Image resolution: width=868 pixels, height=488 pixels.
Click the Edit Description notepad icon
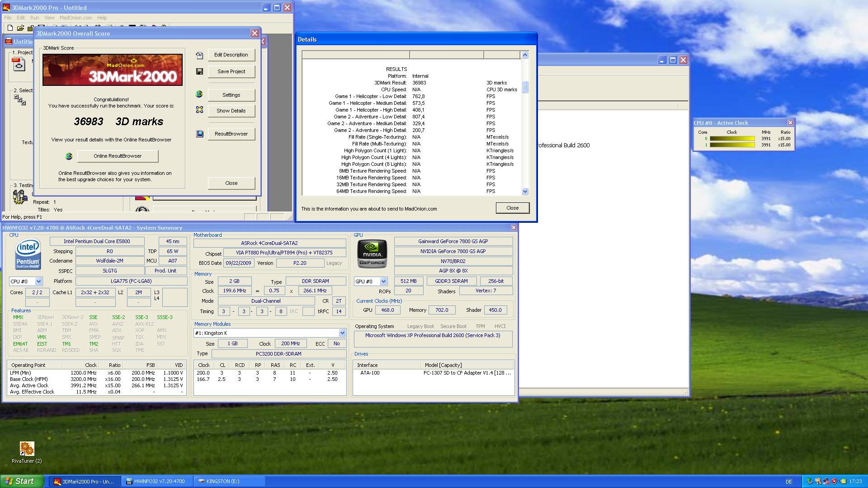[x=199, y=55]
